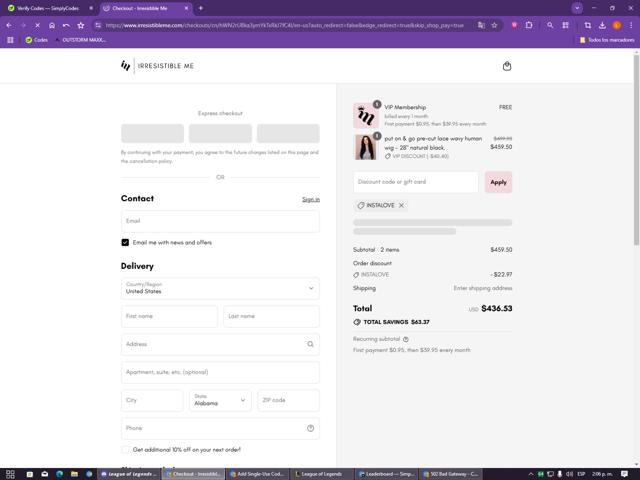
Task: Stop loading the current page
Action: pos(37,25)
